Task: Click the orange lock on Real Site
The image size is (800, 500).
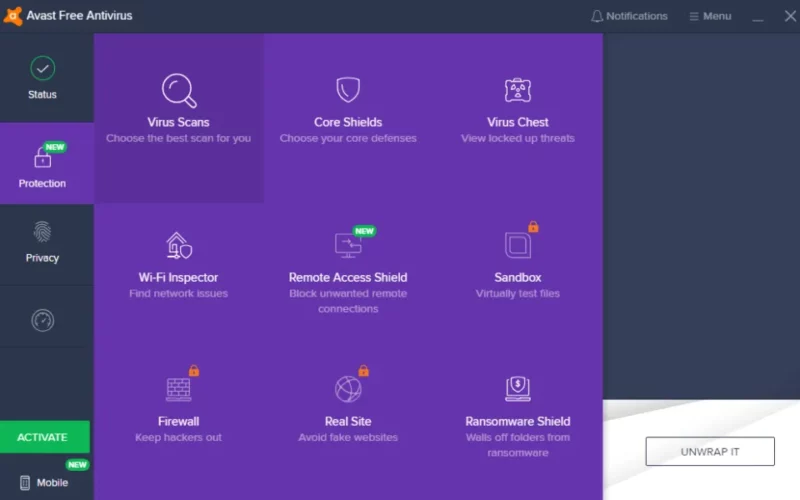Action: (x=363, y=370)
